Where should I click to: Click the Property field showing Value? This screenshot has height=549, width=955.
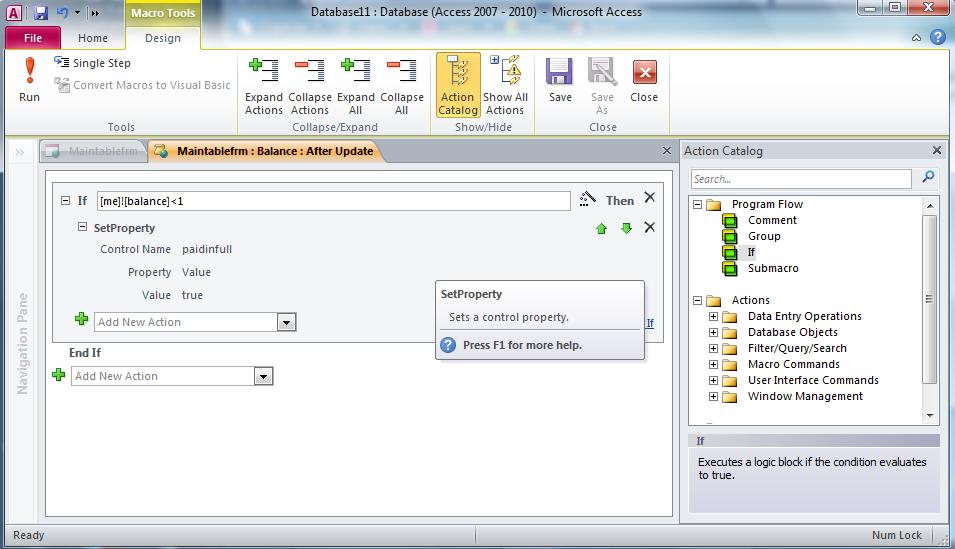pyautogui.click(x=196, y=272)
